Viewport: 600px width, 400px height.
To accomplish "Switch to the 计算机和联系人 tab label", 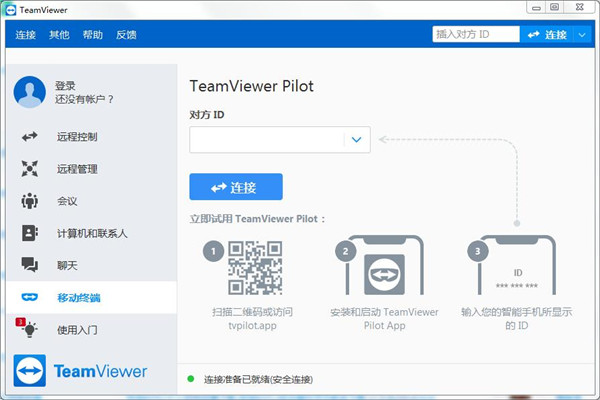I will pyautogui.click(x=92, y=233).
